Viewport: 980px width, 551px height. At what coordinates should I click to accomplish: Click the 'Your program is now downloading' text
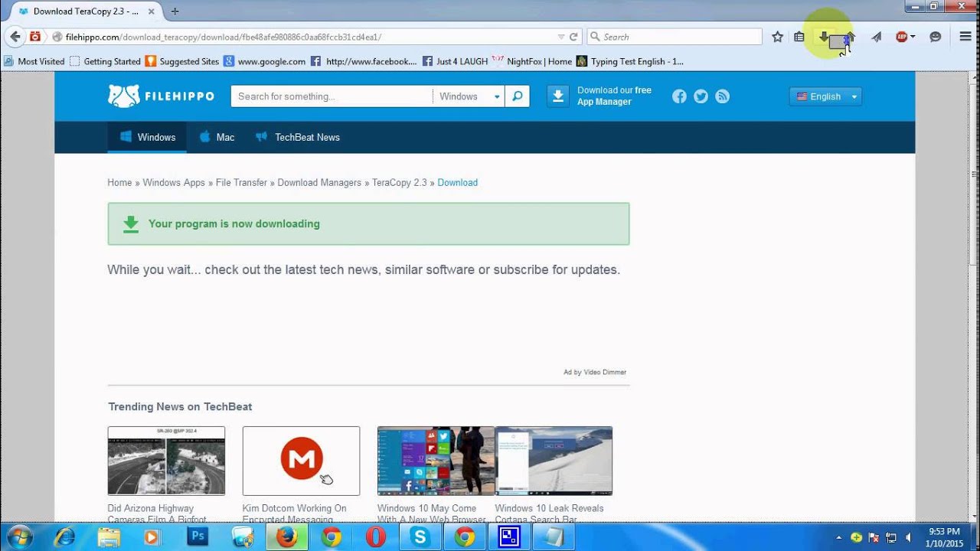234,223
